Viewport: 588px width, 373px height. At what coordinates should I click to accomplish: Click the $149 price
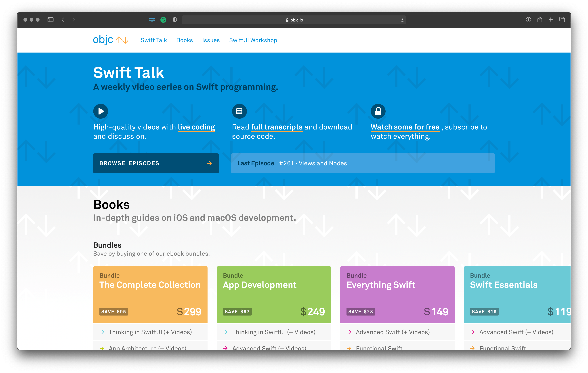click(x=436, y=311)
